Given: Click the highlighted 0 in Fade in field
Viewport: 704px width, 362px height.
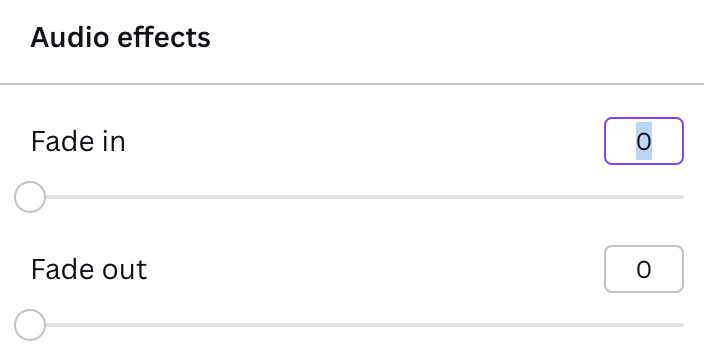Looking at the screenshot, I should pyautogui.click(x=644, y=141).
